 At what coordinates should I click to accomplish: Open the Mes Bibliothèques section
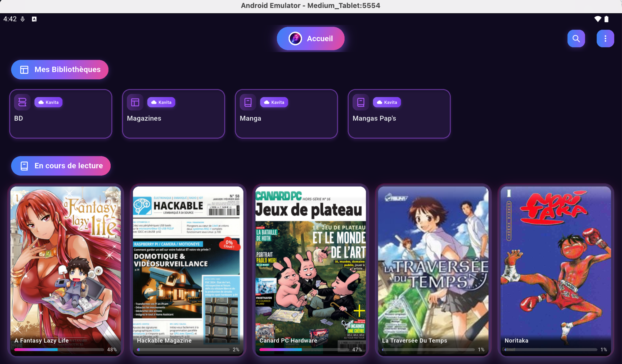tap(60, 70)
